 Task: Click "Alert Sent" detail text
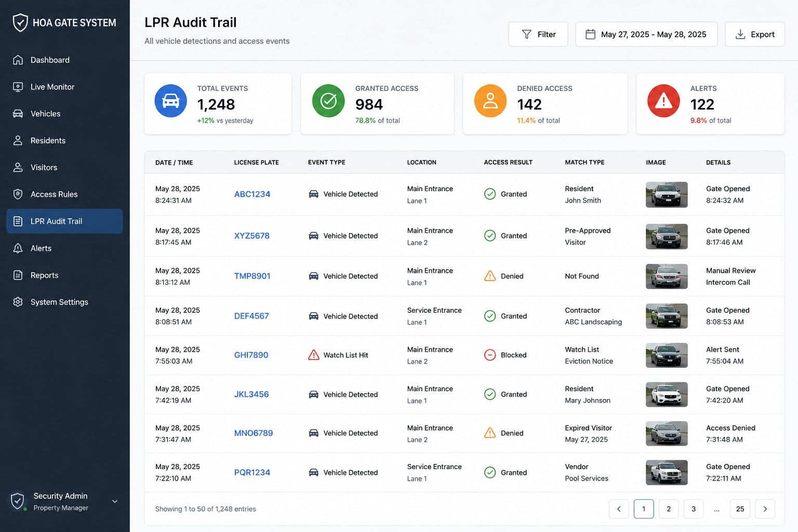(723, 350)
